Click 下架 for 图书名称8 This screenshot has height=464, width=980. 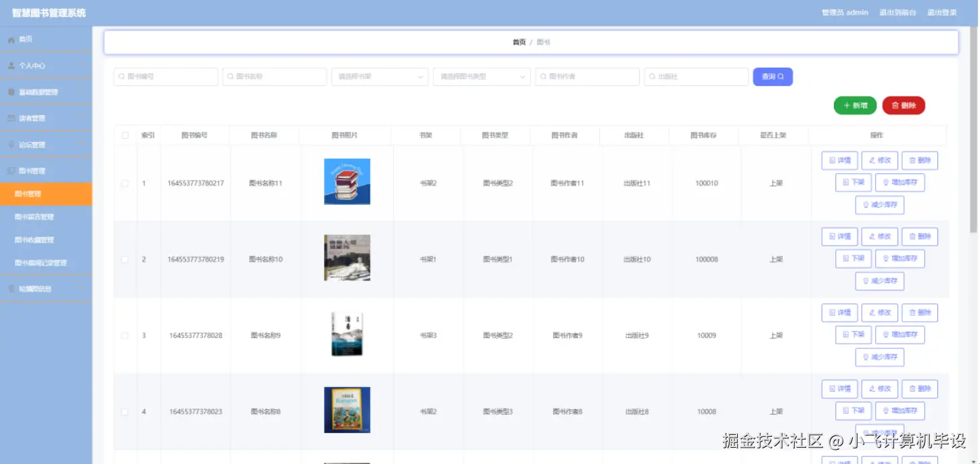[x=853, y=411]
